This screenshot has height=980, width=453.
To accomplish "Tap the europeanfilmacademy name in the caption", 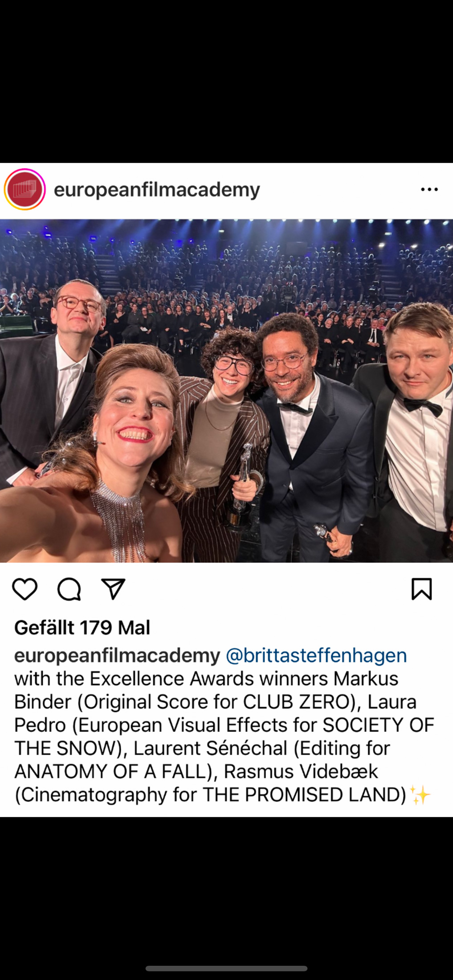I will (117, 656).
